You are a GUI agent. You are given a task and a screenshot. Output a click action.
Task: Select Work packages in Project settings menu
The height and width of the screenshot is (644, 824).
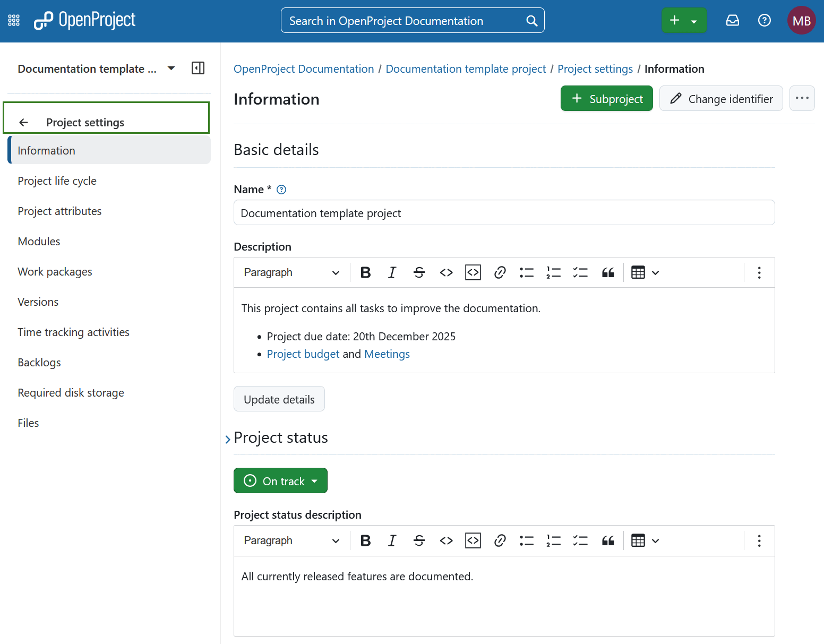pos(55,271)
